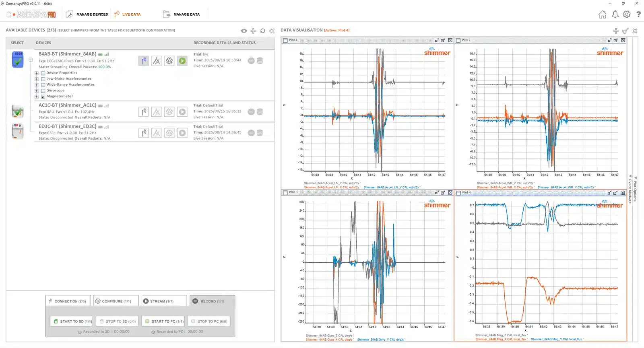Go to the Manage Data tab

click(x=182, y=14)
